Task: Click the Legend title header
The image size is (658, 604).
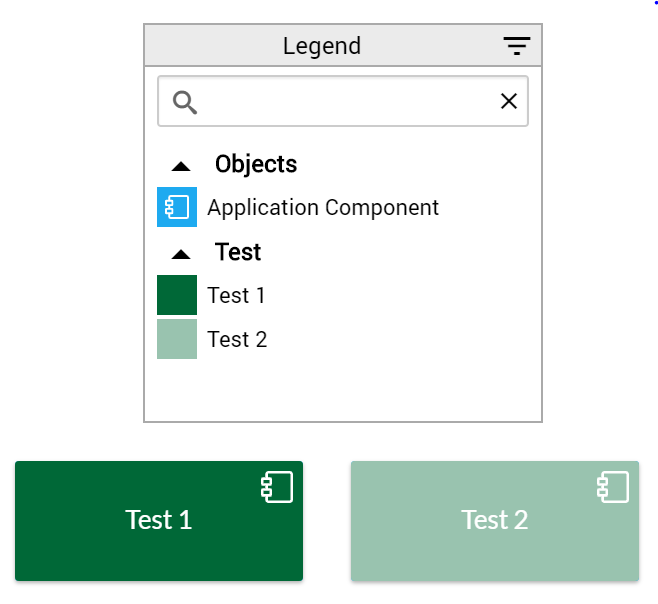Action: tap(322, 46)
